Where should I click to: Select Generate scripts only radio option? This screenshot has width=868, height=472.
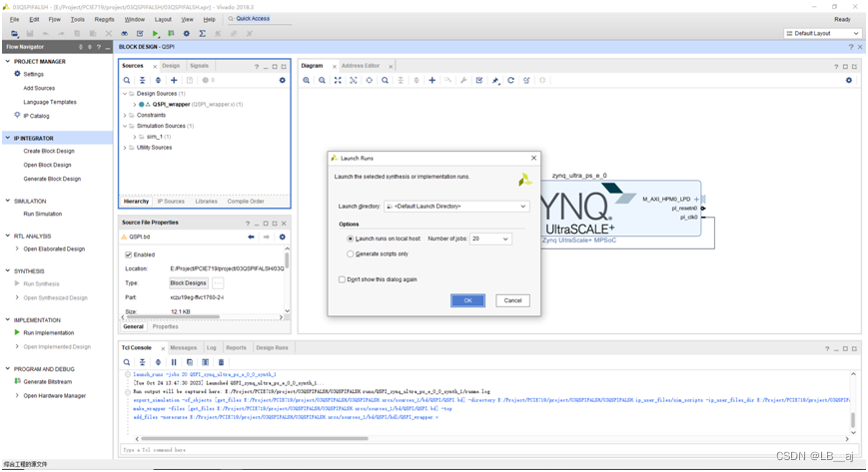pos(350,254)
